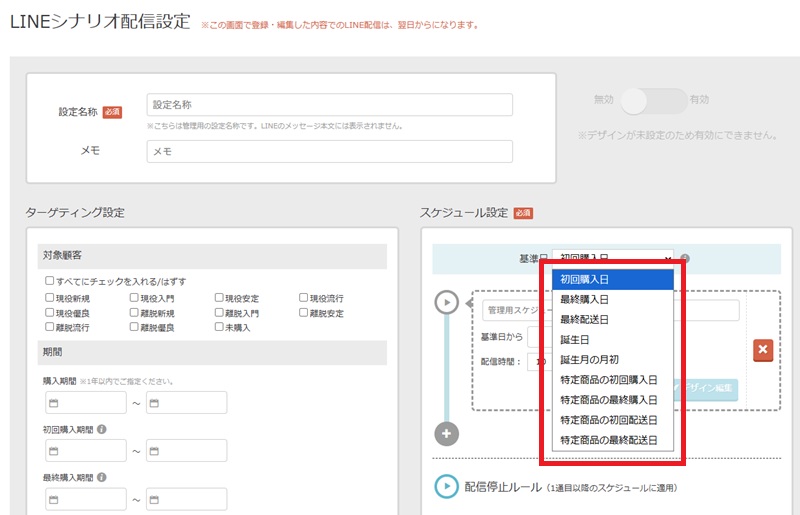Screen dimensions: 800x515
Task: Select 誕生日 in the dropdown list
Action: (x=613, y=339)
